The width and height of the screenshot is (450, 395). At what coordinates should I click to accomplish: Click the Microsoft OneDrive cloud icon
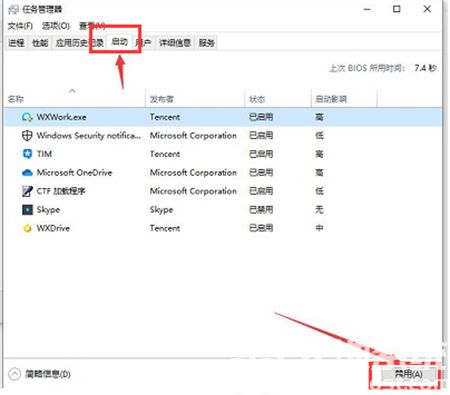click(27, 173)
